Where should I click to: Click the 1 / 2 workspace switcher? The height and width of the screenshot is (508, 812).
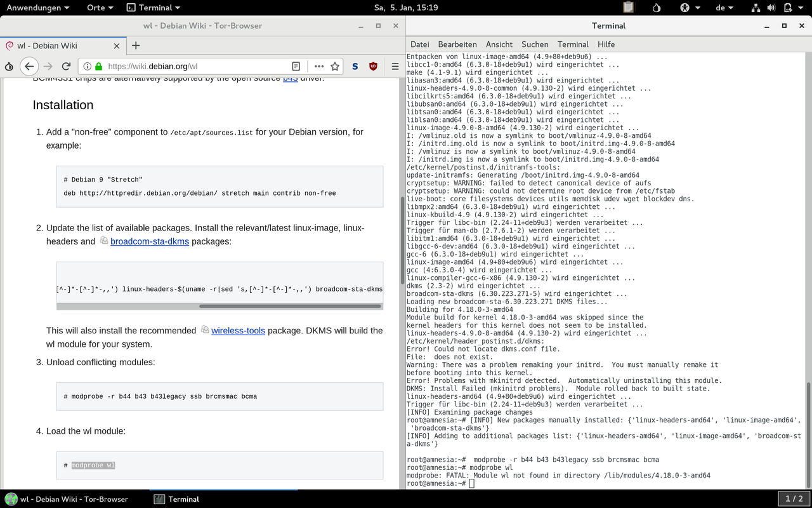[x=794, y=498]
